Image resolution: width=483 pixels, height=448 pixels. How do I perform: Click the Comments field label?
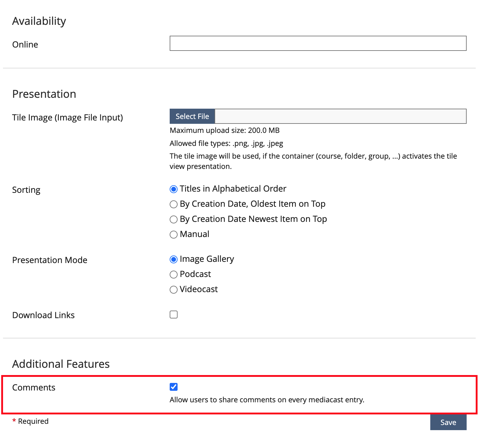pyautogui.click(x=34, y=387)
